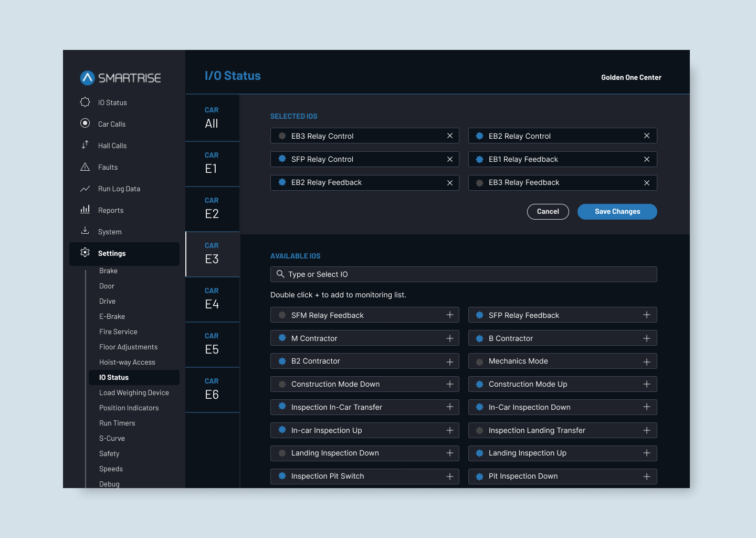The image size is (756, 538).
Task: Add Pit Inspection Down using plus icon
Action: (x=647, y=477)
